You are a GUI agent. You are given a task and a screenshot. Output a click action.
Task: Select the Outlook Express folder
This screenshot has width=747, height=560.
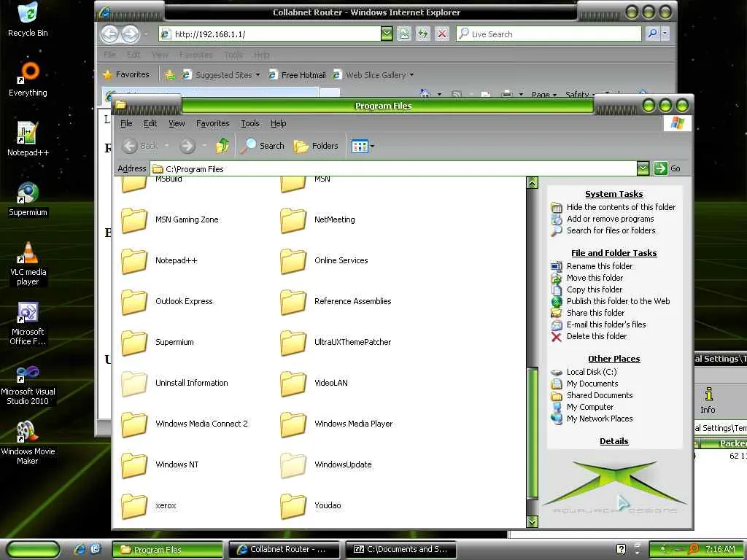(x=167, y=301)
